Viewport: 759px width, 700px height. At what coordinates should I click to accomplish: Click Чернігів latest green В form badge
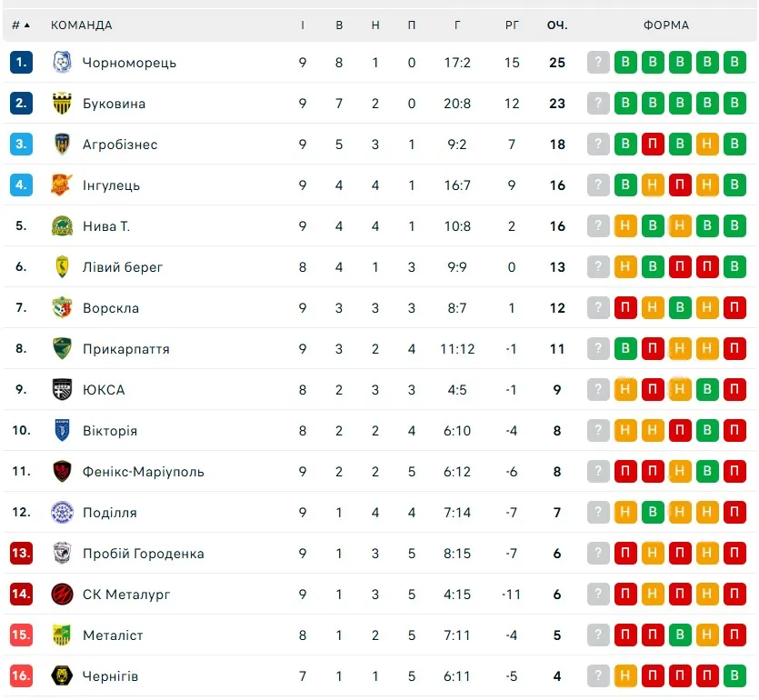click(x=735, y=676)
